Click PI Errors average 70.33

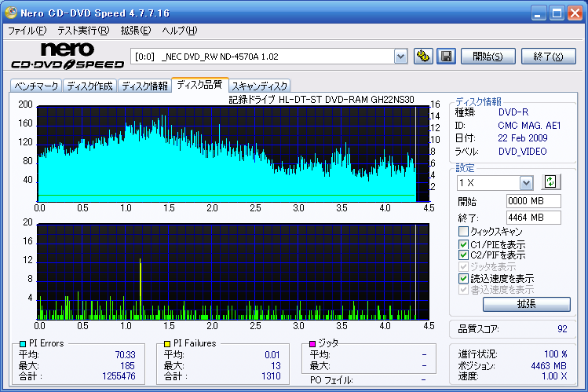click(x=126, y=355)
